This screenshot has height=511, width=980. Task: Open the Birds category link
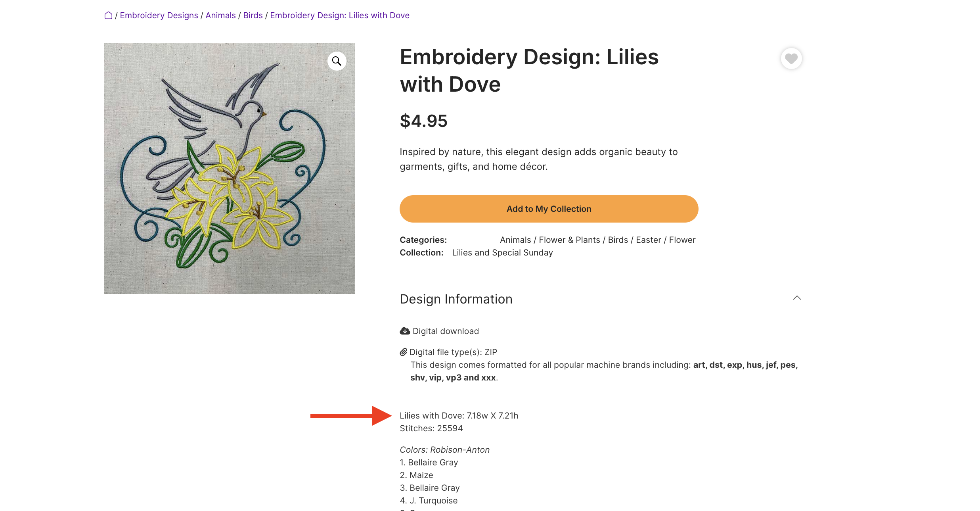(x=618, y=240)
